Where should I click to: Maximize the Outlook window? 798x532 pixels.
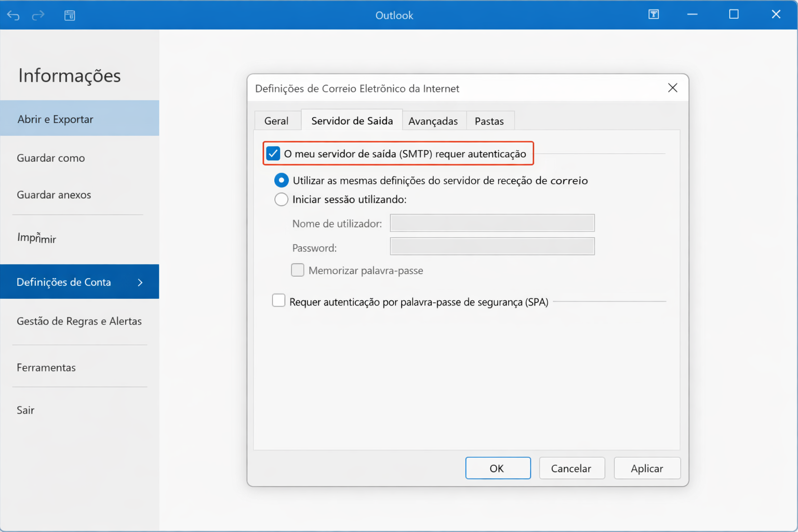pyautogui.click(x=734, y=15)
